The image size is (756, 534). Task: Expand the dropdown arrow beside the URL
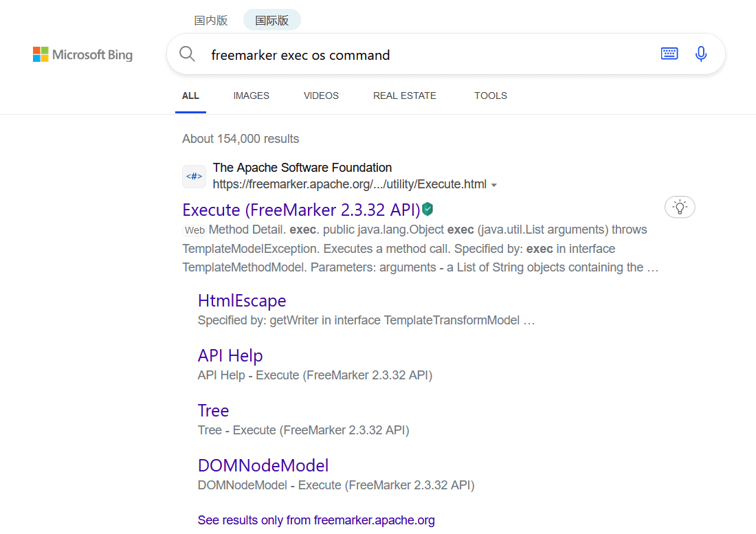[x=494, y=185]
